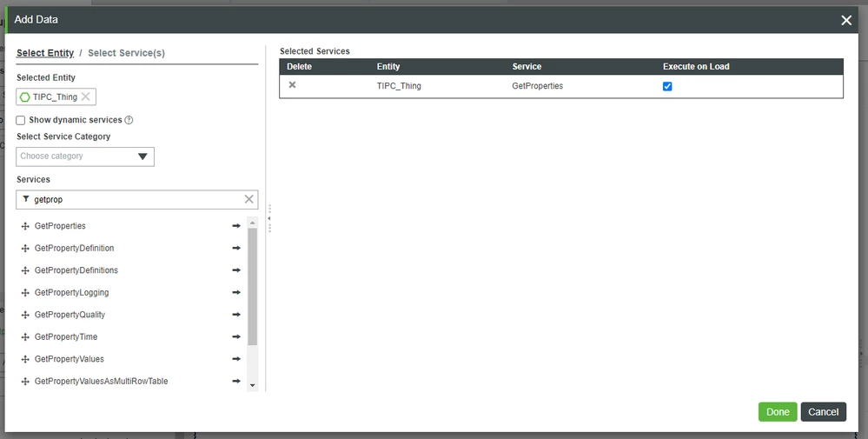Click the services list scroll down arrow
The height and width of the screenshot is (439, 868).
(x=253, y=385)
